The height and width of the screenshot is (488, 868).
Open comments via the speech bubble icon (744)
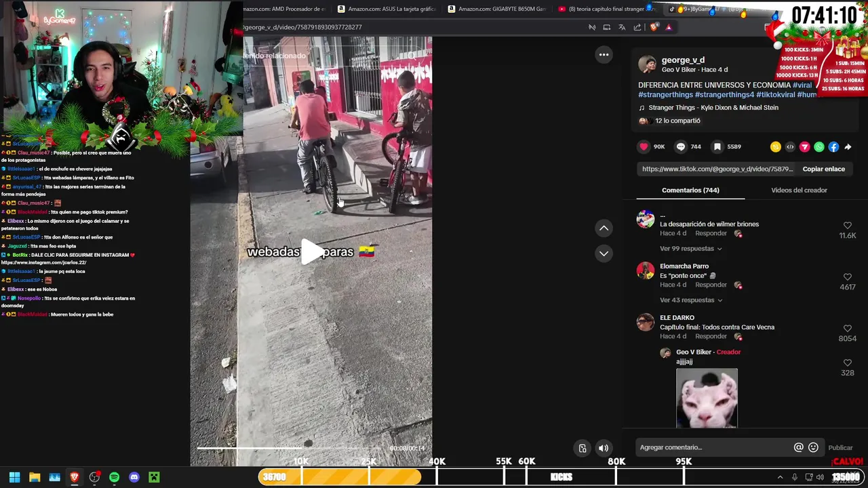click(680, 146)
